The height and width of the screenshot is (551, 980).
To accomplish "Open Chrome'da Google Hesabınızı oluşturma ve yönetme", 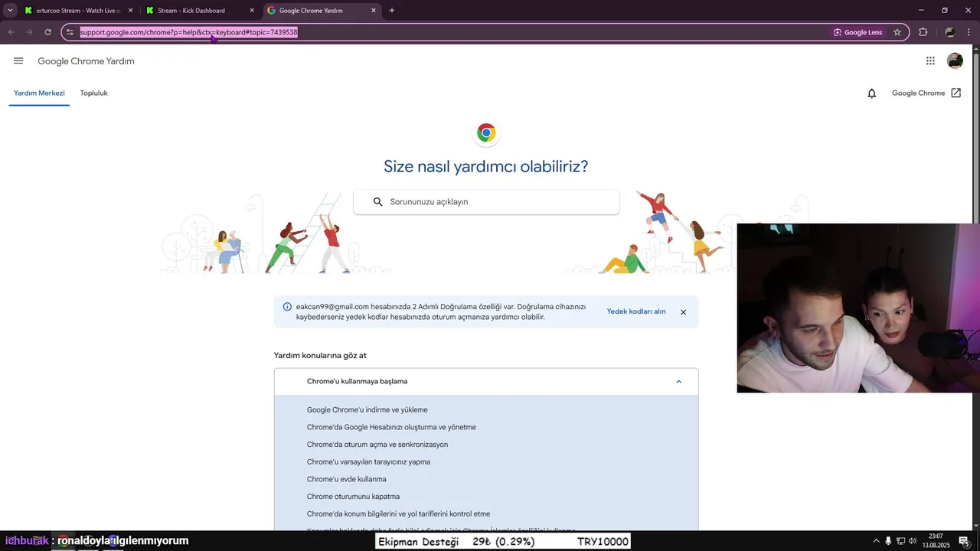I will pos(391,427).
